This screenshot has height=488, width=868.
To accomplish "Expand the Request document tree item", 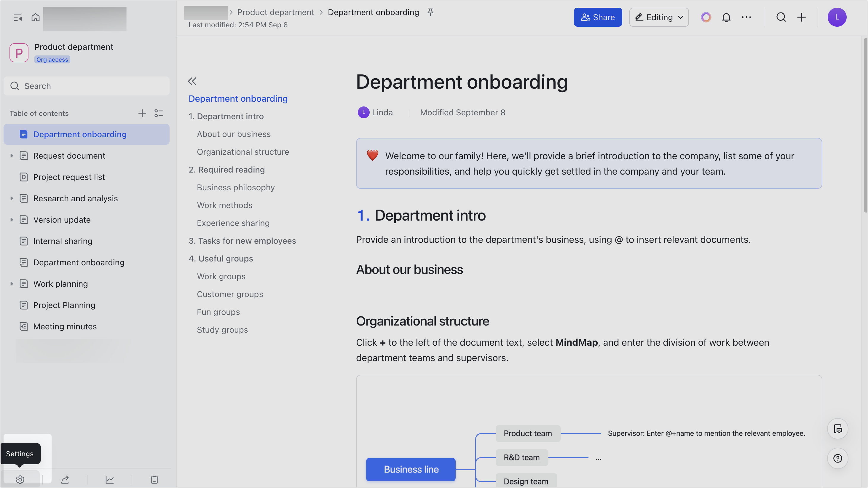I will pyautogui.click(x=12, y=156).
